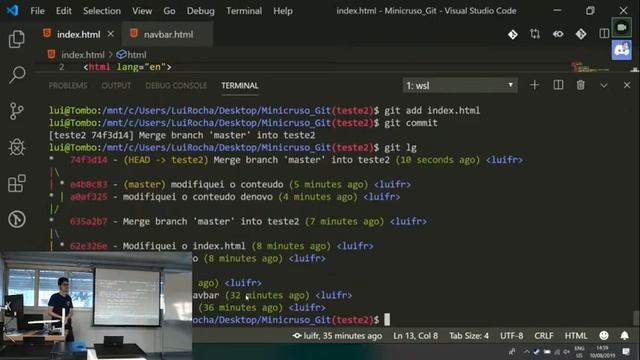
Task: Open the Help menu
Action: coord(282,11)
